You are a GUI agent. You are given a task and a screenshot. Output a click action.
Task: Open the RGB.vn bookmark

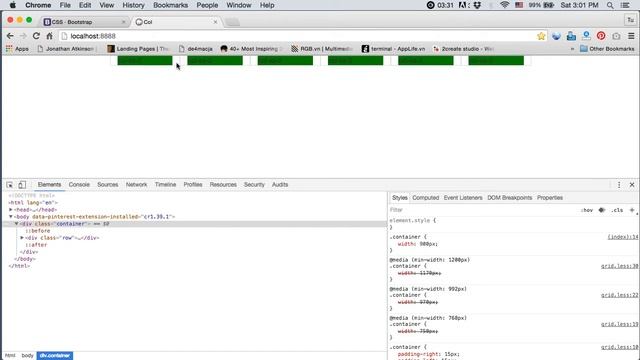322,49
